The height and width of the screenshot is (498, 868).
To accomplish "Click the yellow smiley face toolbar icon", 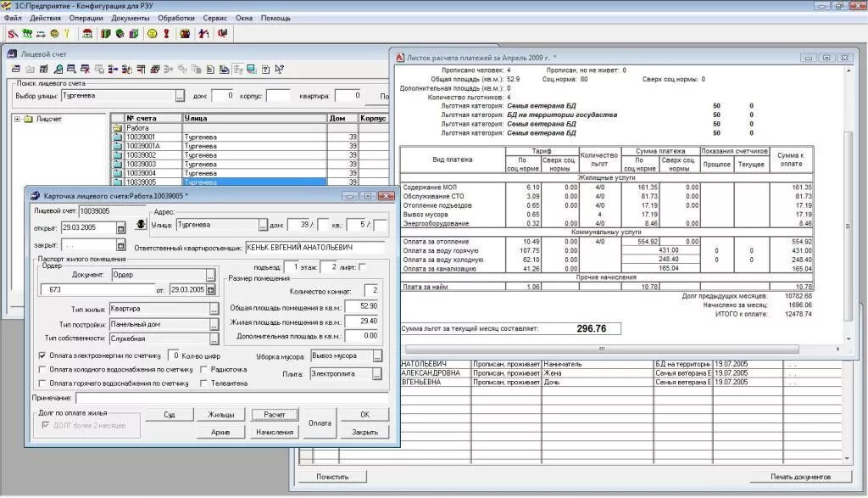I will (x=153, y=34).
